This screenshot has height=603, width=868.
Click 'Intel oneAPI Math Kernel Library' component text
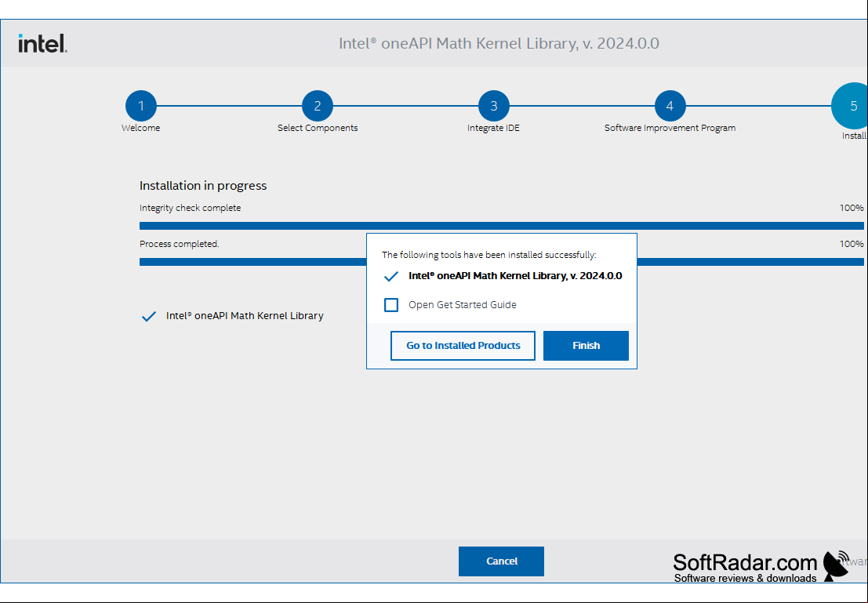coord(245,316)
